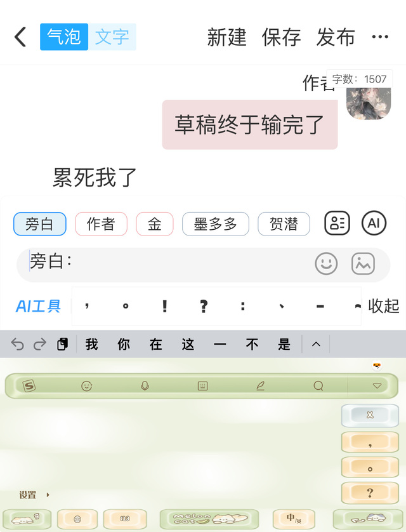Select the 墨多多 character tab
The height and width of the screenshot is (532, 406).
(216, 224)
